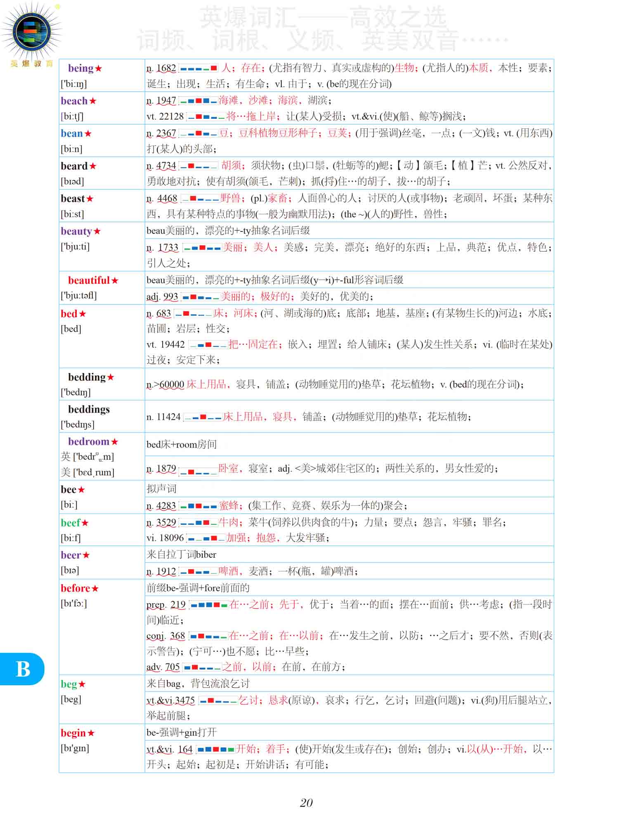Click the frequency number "vt. 22128" for beach

pyautogui.click(x=165, y=117)
